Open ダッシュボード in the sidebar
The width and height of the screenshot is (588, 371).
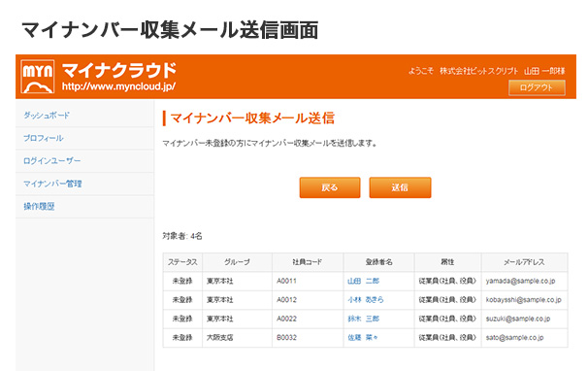coord(47,116)
